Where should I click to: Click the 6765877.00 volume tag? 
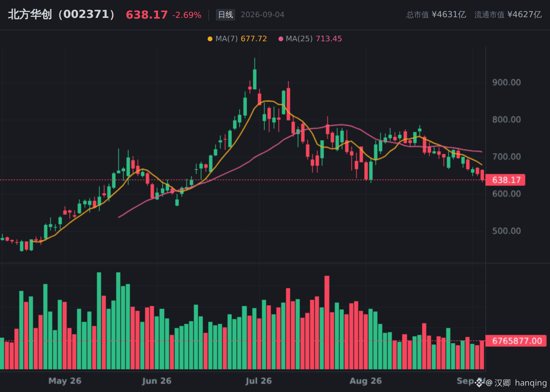pos(516,341)
